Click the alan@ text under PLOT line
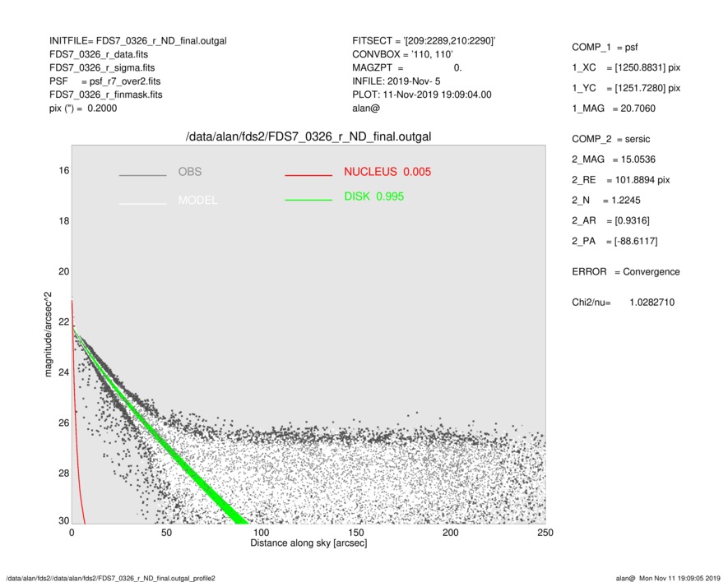This screenshot has height=582, width=728. pos(366,109)
